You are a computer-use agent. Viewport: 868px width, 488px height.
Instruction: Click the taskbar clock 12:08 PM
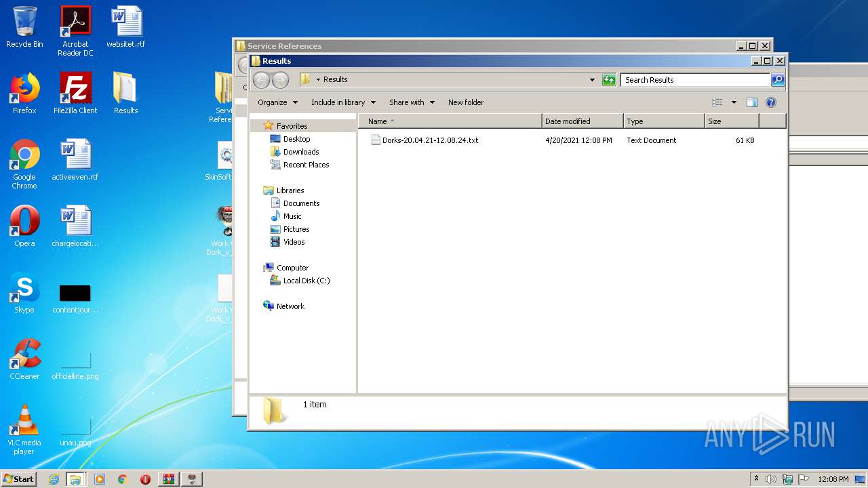[833, 479]
